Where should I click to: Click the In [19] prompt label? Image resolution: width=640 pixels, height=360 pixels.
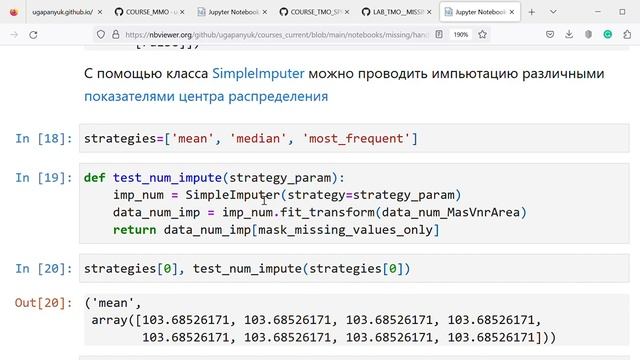click(x=44, y=178)
